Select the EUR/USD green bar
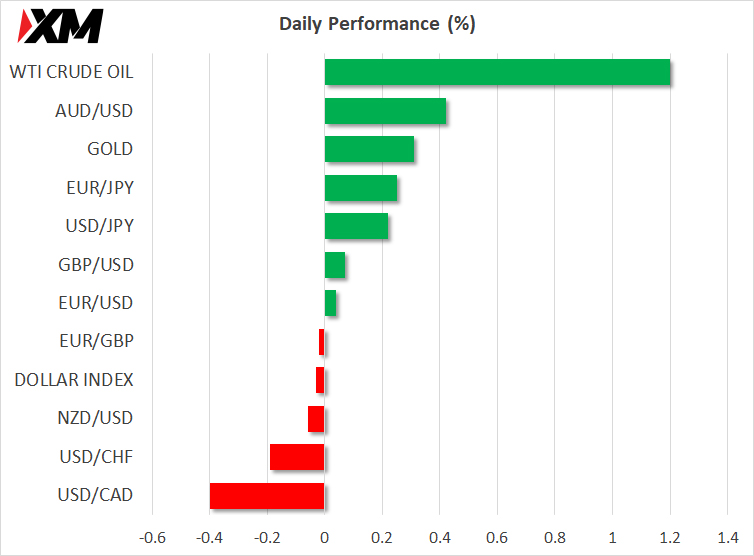This screenshot has height=556, width=754. (x=330, y=303)
